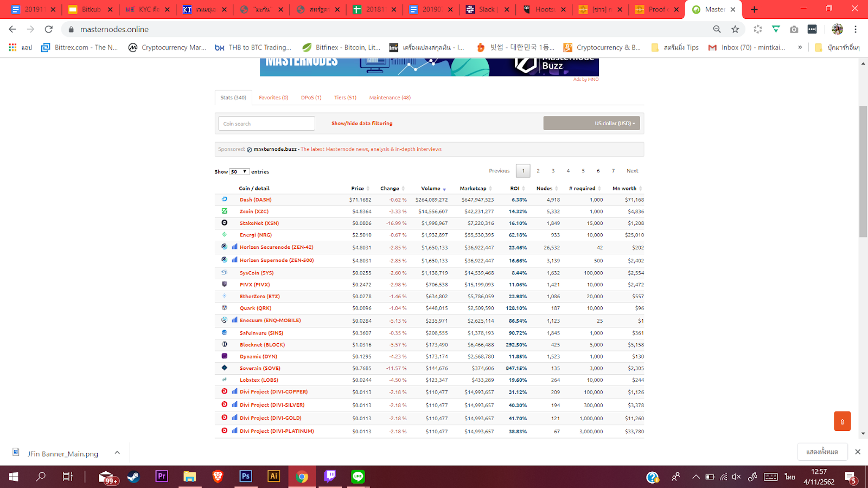Open Windows Start menu
868x488 pixels.
[14, 477]
